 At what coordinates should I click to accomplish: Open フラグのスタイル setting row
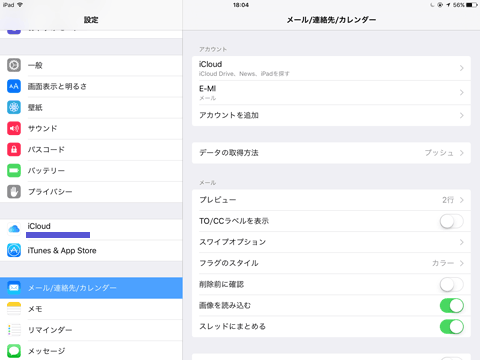[x=331, y=263]
